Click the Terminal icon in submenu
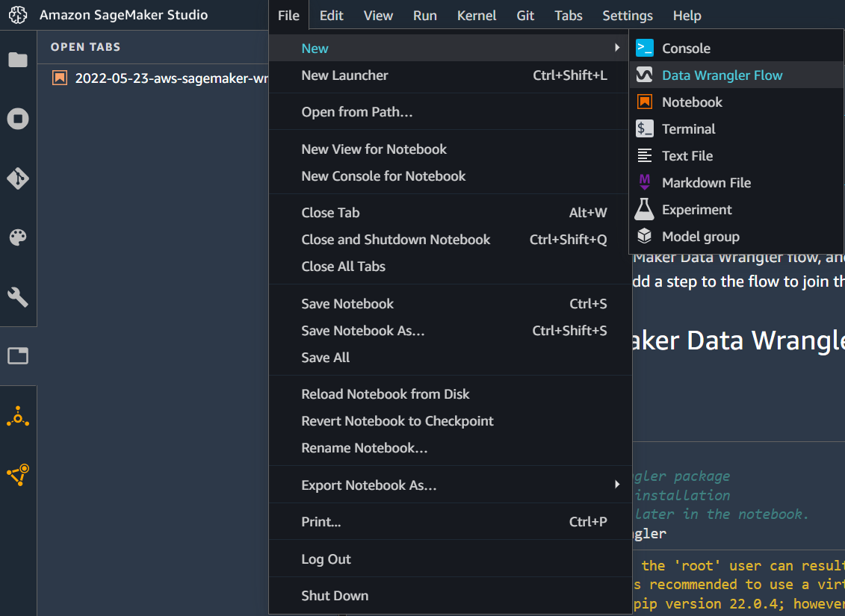The image size is (845, 616). (645, 128)
